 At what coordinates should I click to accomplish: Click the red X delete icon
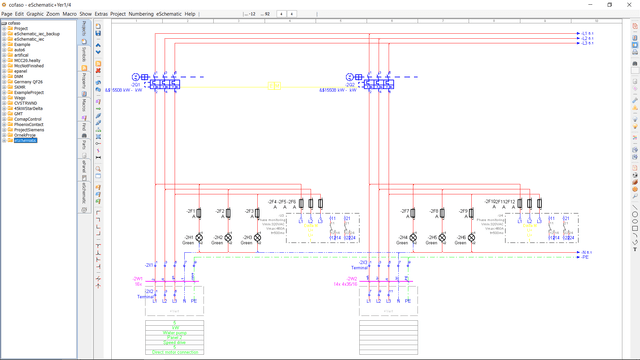(98, 71)
